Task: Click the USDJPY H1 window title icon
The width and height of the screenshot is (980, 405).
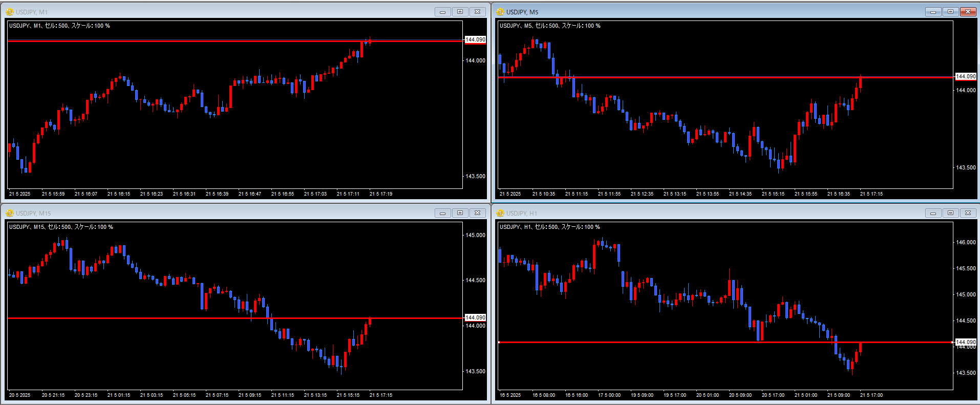Action: pyautogui.click(x=500, y=213)
